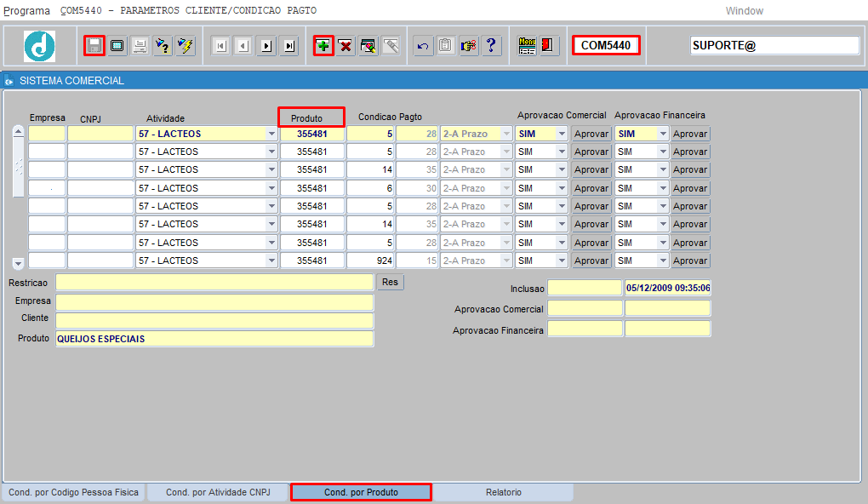Click the Res button beside Restricao
The height and width of the screenshot is (504, 868).
click(390, 283)
